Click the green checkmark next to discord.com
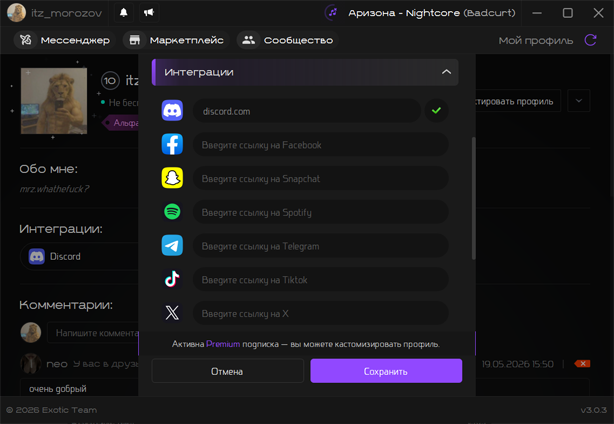 pos(436,111)
